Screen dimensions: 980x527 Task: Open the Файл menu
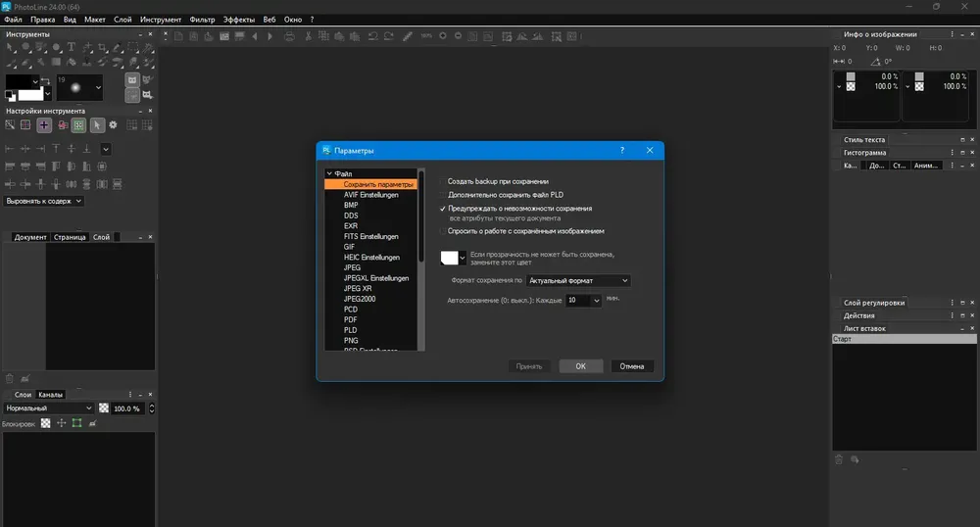13,20
